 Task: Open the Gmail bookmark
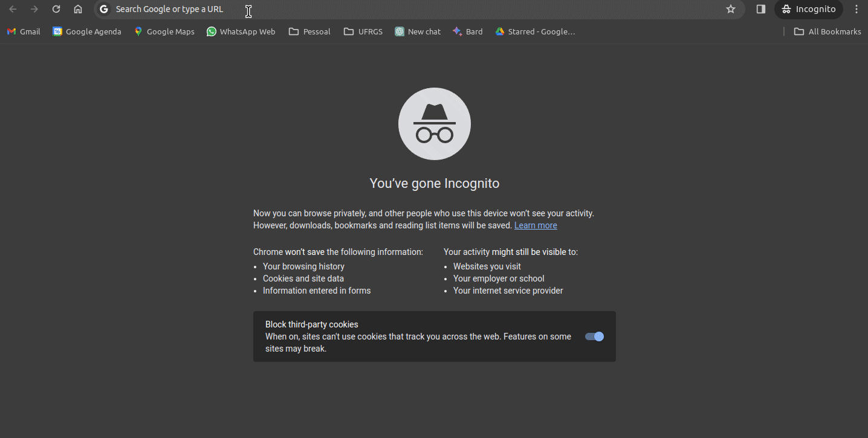tap(24, 31)
